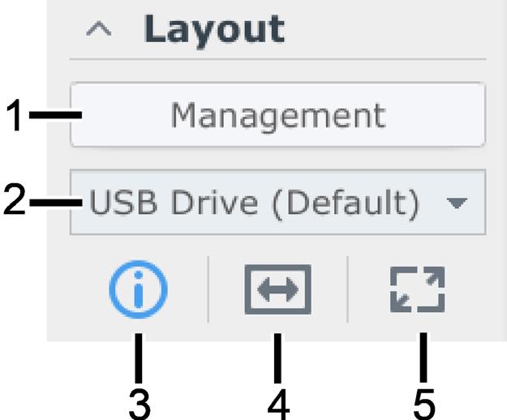This screenshot has width=507, height=420.
Task: Click the dropdown arrow beside USB Drive
Action: tap(457, 204)
